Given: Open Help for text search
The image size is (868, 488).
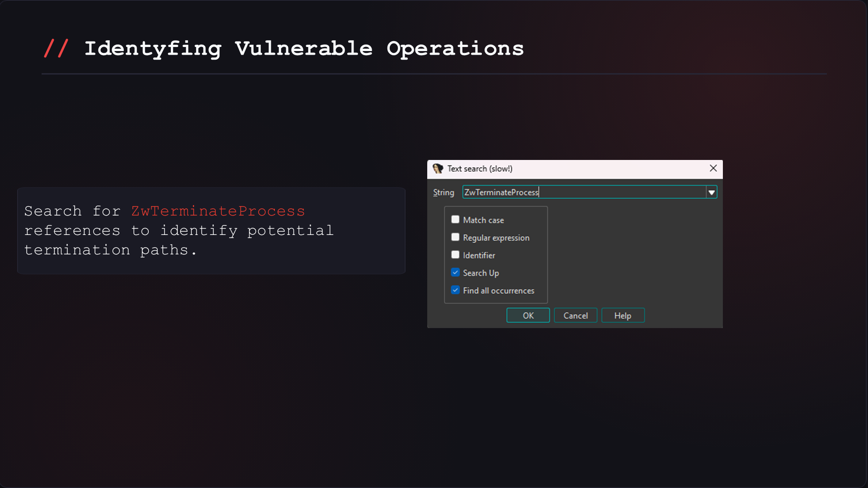Looking at the screenshot, I should point(623,315).
